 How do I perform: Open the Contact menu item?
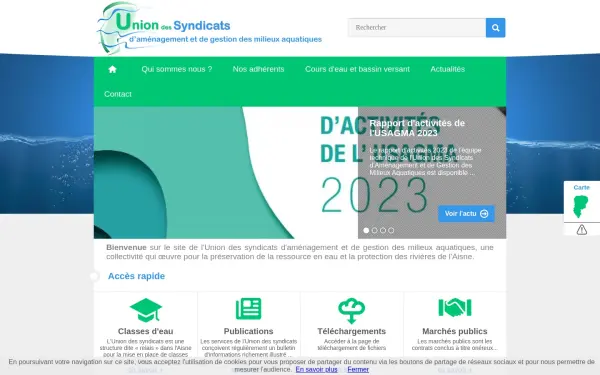[x=118, y=94]
